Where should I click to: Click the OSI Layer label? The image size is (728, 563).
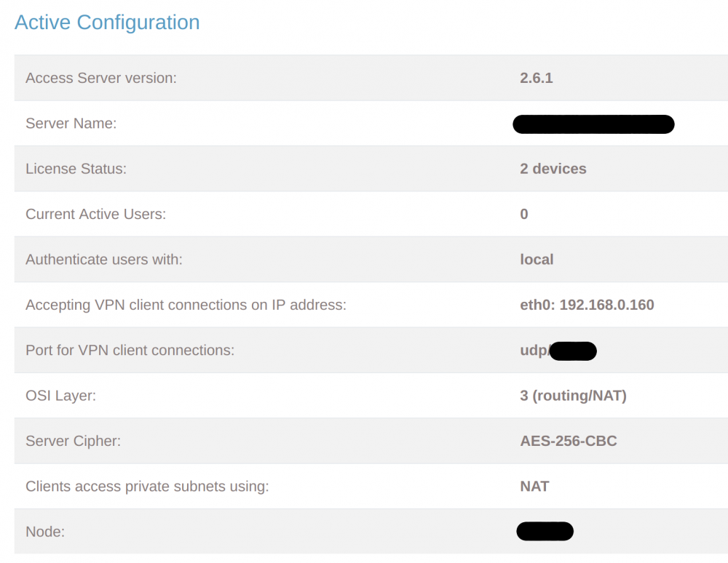[61, 396]
